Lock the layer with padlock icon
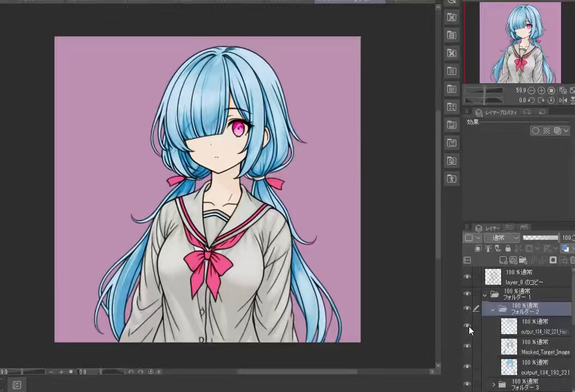575x392 pixels. click(x=508, y=248)
